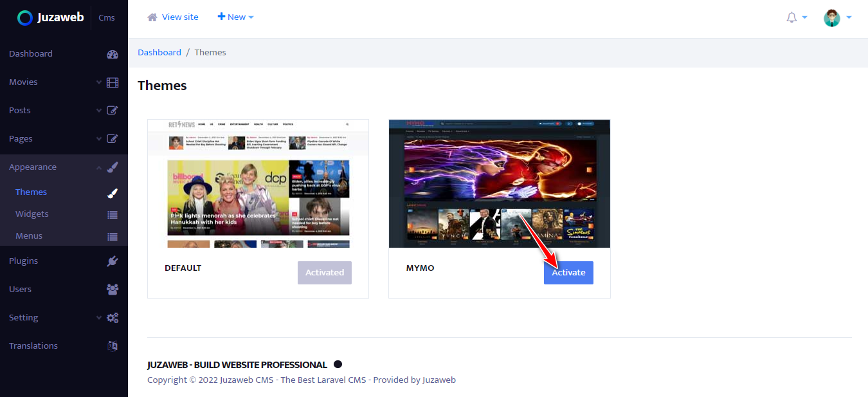
Task: Click the Setting menu label
Action: pyautogui.click(x=23, y=318)
